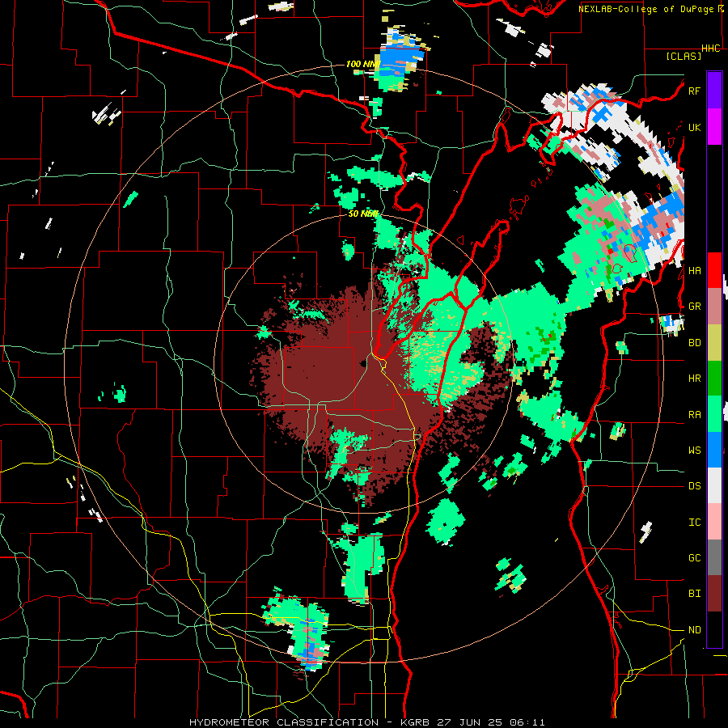Click the IC light pink legend swatch
Screen dimensions: 728x728
[x=714, y=522]
